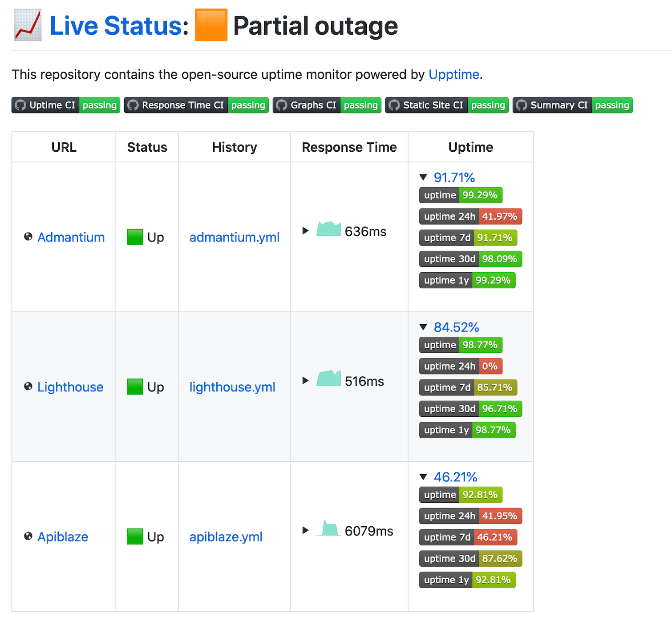Click the green status square in Lighthouse row
672x629 pixels.
[x=135, y=387]
